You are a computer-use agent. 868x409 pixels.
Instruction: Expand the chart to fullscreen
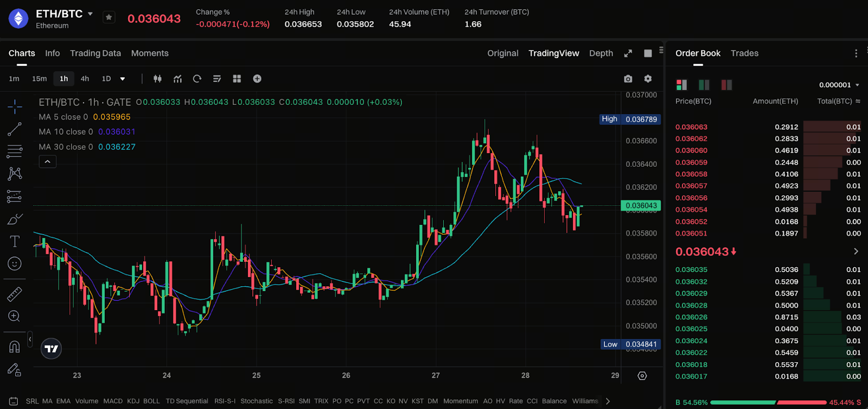click(628, 53)
